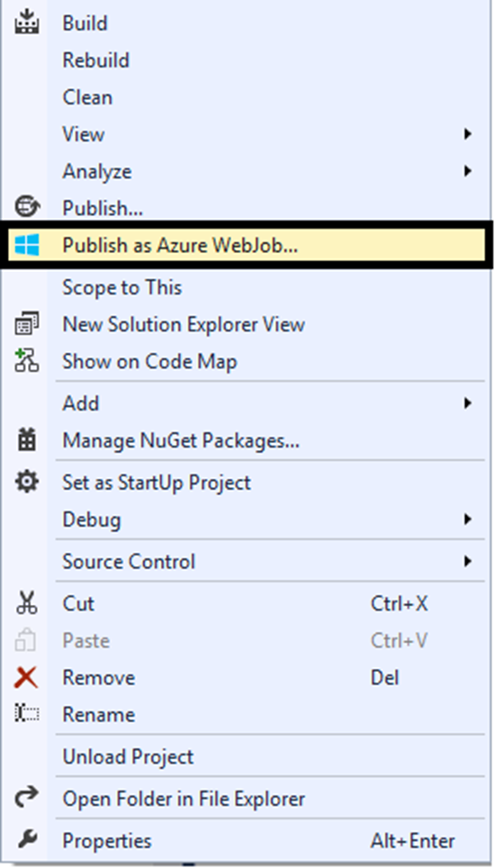Open the Debug submenu arrow
This screenshot has height=868, width=495.
(468, 520)
